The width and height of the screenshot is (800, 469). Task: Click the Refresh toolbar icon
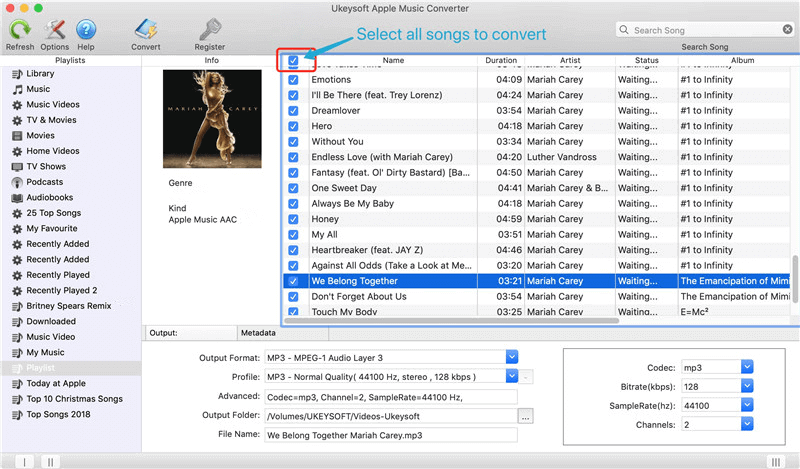(x=20, y=30)
